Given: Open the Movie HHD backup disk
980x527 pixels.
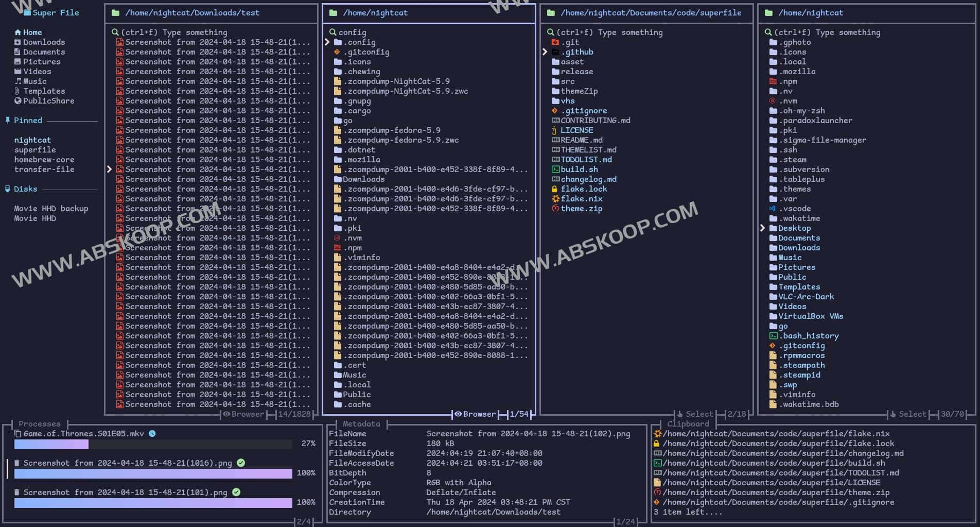Looking at the screenshot, I should pyautogui.click(x=50, y=208).
